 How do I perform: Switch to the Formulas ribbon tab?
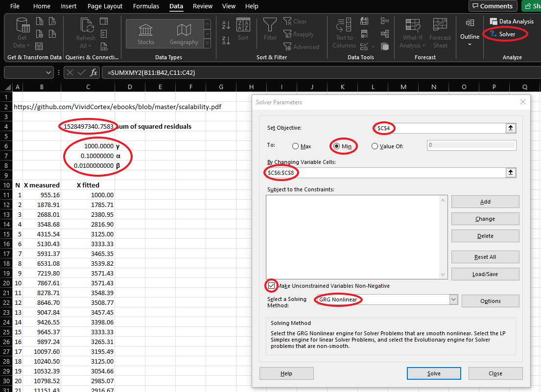146,6
